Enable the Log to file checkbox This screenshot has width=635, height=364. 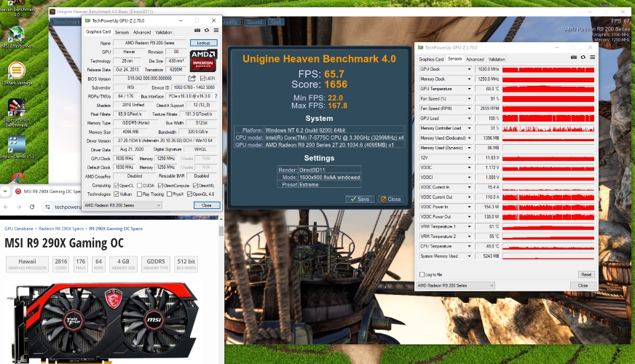(x=422, y=274)
